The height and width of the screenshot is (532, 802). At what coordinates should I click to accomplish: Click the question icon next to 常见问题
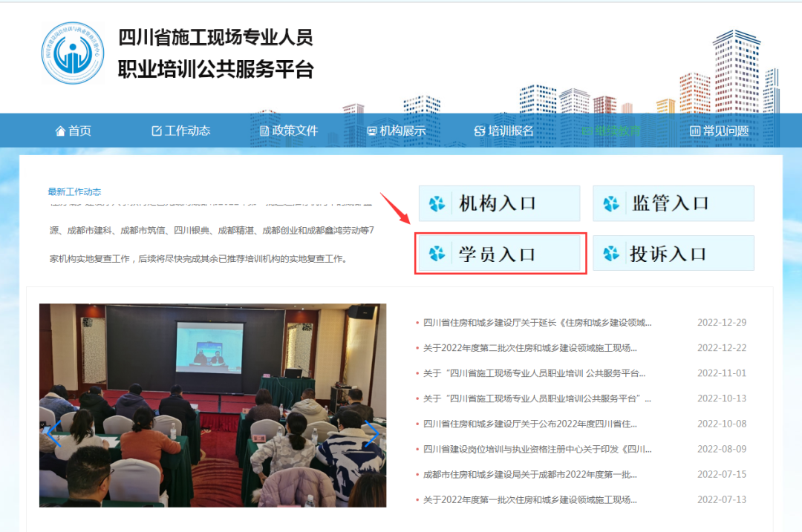tap(692, 131)
